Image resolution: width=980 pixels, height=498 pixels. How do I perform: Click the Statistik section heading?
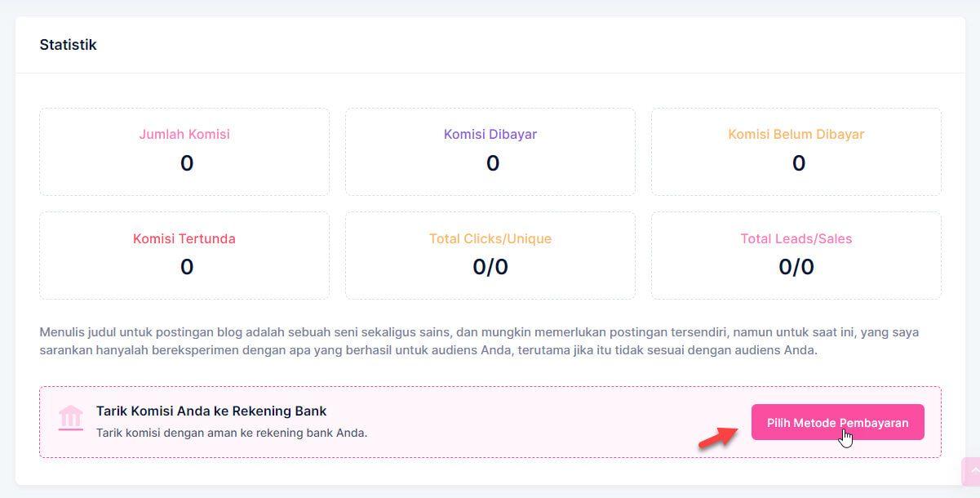click(x=68, y=45)
